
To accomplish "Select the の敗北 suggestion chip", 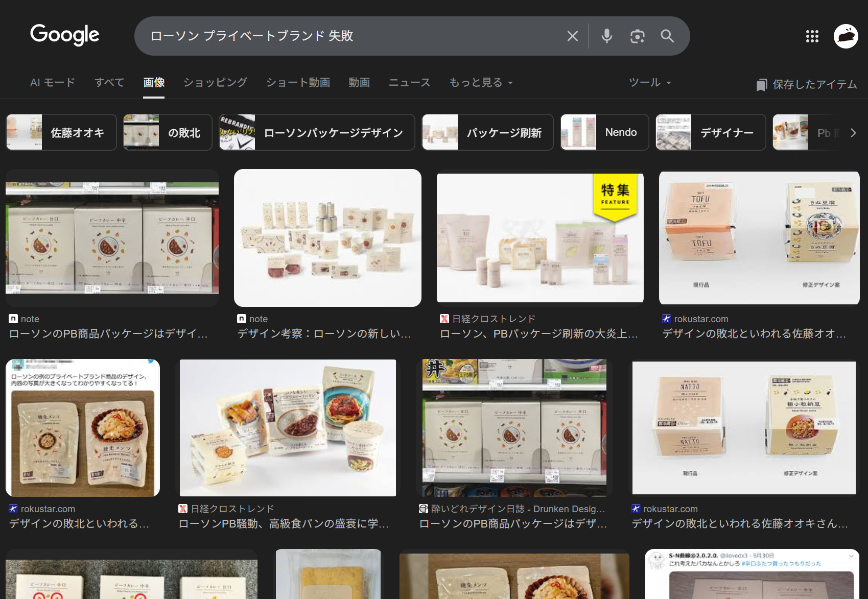I will 168,132.
